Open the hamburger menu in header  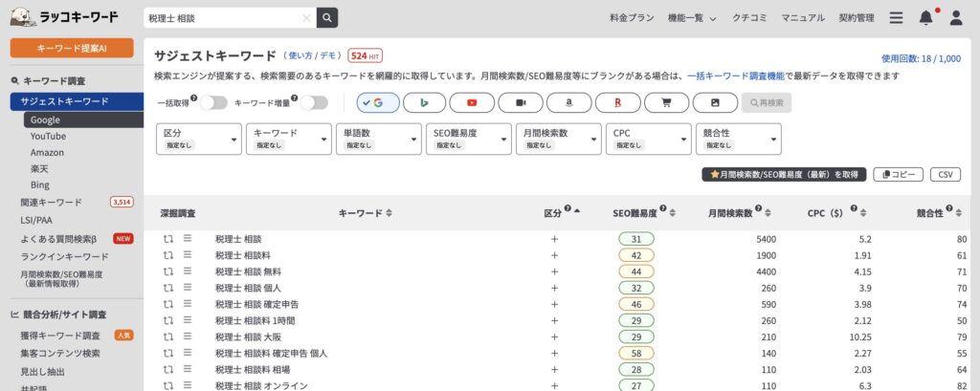point(896,17)
